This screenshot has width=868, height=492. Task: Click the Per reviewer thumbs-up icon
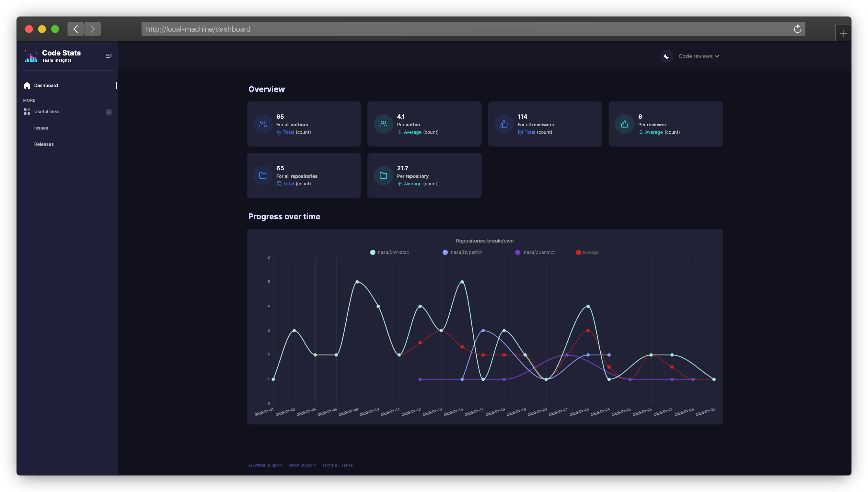pos(624,124)
